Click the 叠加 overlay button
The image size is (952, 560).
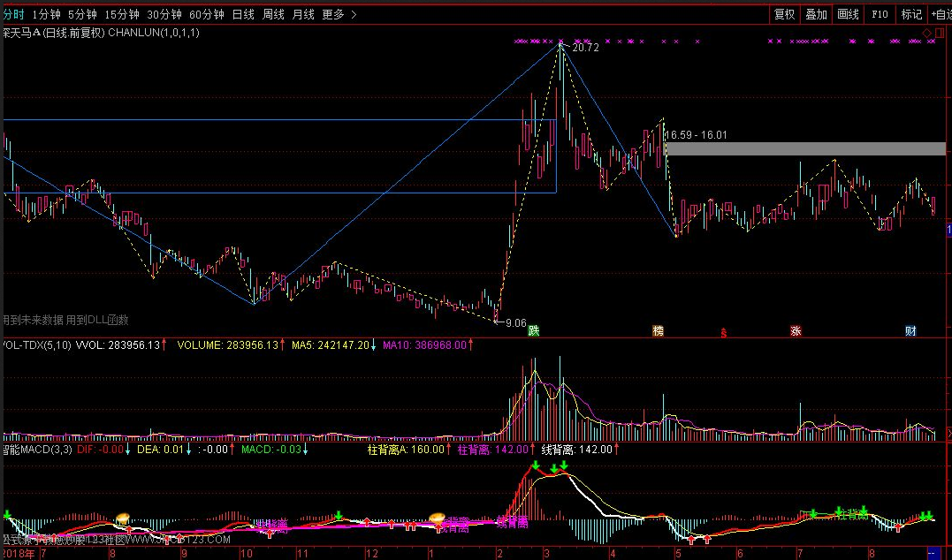816,14
